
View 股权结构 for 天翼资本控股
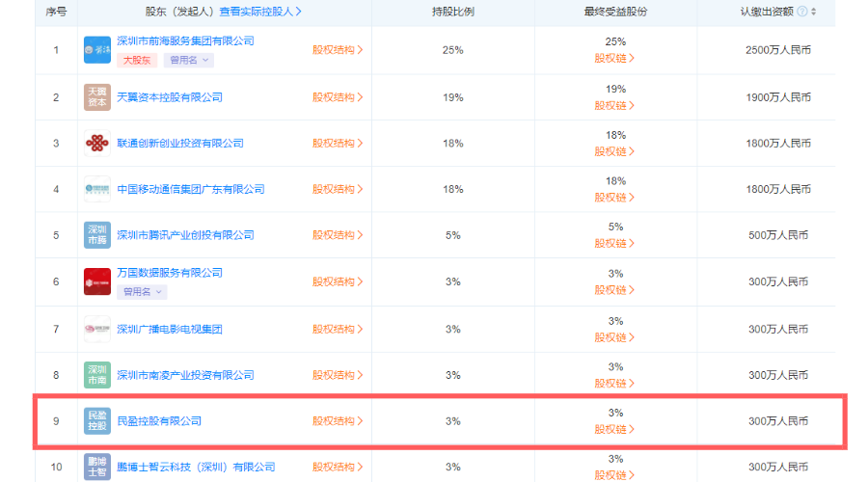tap(338, 97)
